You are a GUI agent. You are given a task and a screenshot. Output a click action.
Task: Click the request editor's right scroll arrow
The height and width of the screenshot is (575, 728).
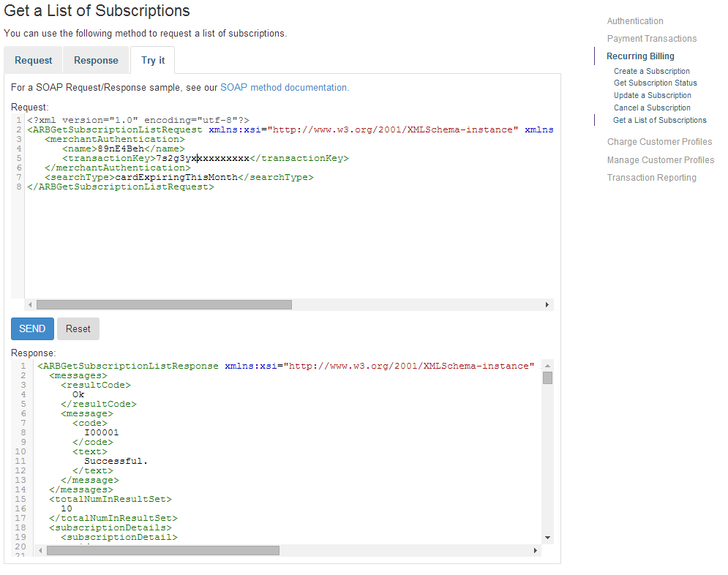pos(547,305)
